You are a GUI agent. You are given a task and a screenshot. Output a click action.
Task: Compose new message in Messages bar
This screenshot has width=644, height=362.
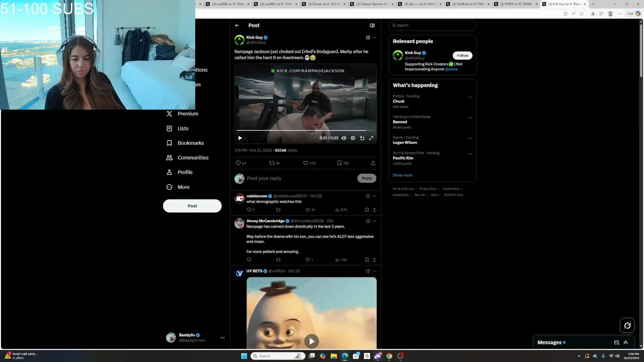tap(616, 342)
